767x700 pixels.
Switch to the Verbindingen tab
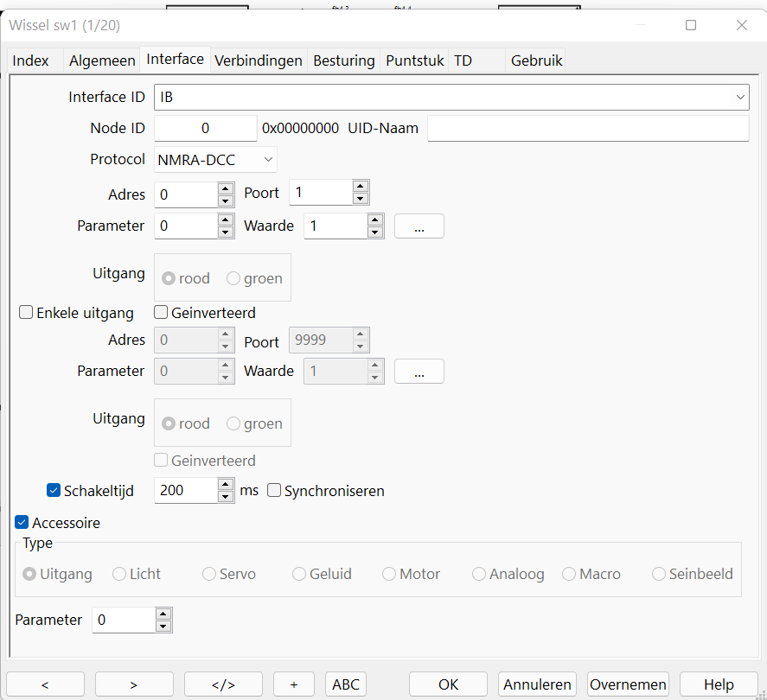259,60
